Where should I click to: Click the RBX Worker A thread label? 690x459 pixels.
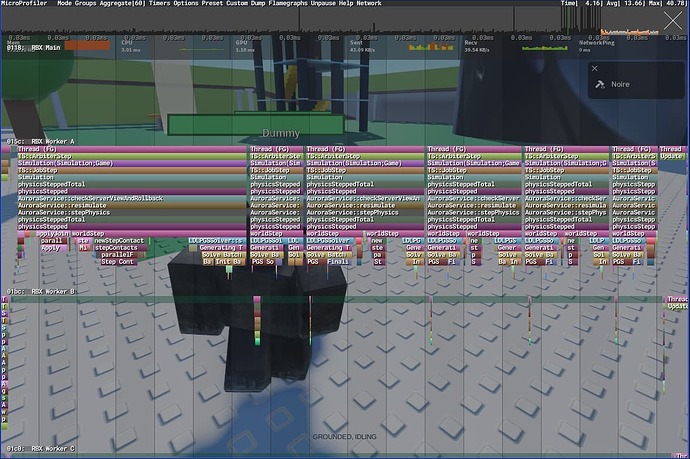pos(40,142)
